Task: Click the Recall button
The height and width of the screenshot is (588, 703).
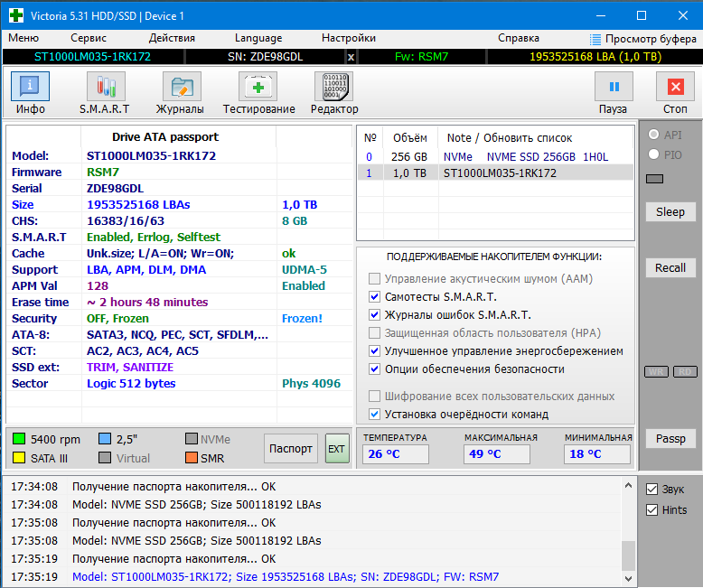Action: [x=670, y=268]
